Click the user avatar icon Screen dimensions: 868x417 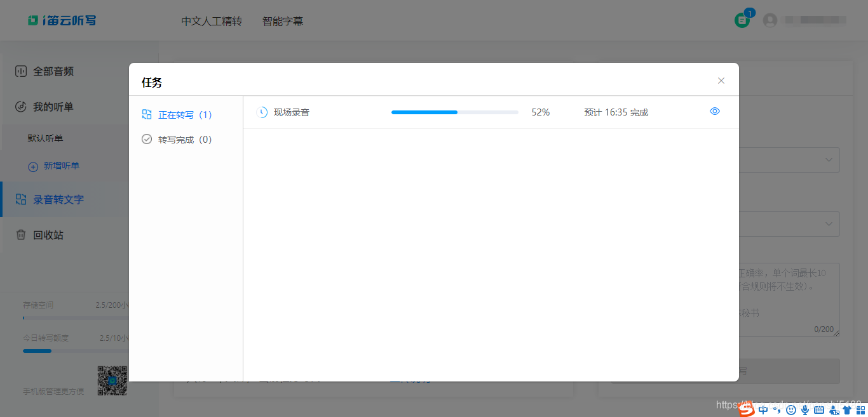[x=770, y=20]
